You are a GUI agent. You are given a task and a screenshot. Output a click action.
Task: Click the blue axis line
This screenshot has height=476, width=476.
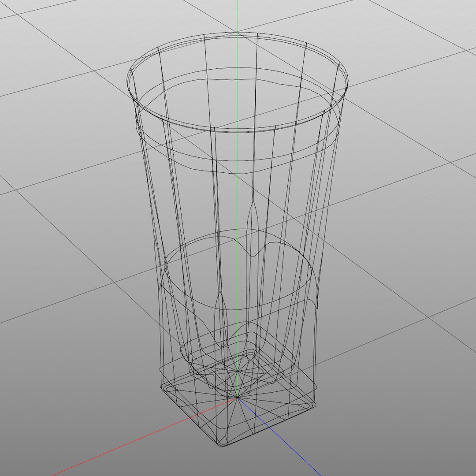point(279,436)
